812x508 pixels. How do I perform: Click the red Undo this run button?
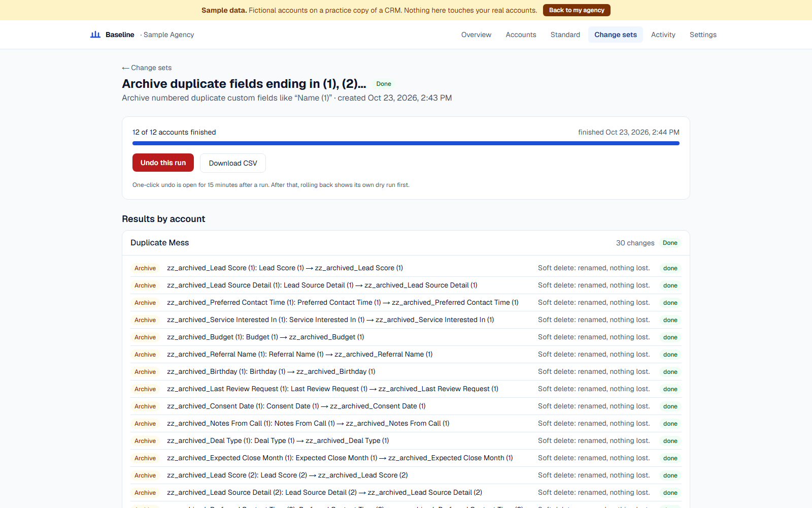coord(163,163)
